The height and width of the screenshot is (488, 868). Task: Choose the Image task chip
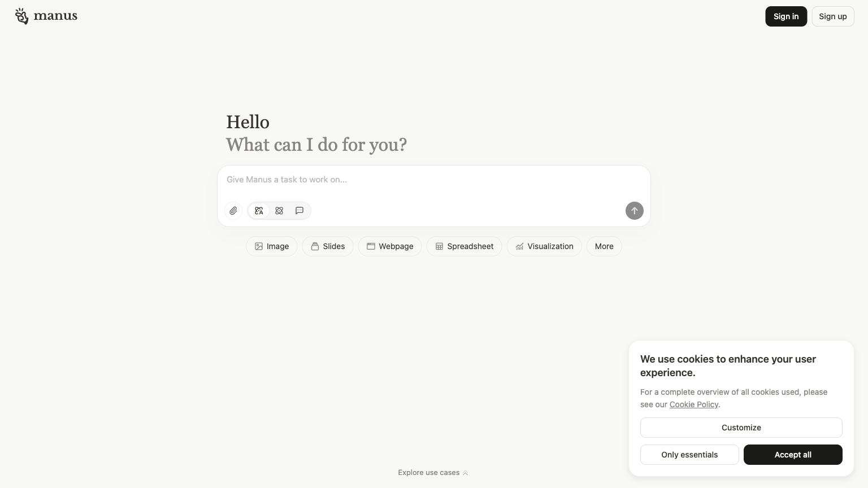[271, 246]
